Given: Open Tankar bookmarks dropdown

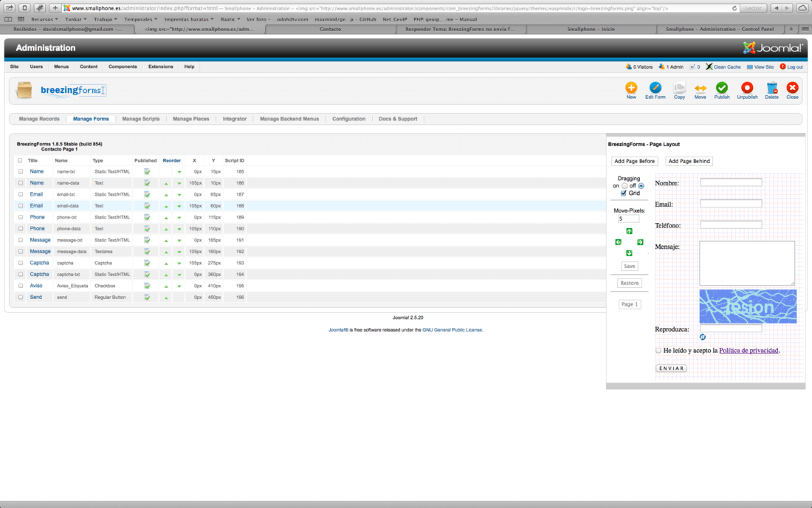Looking at the screenshot, I should [75, 19].
